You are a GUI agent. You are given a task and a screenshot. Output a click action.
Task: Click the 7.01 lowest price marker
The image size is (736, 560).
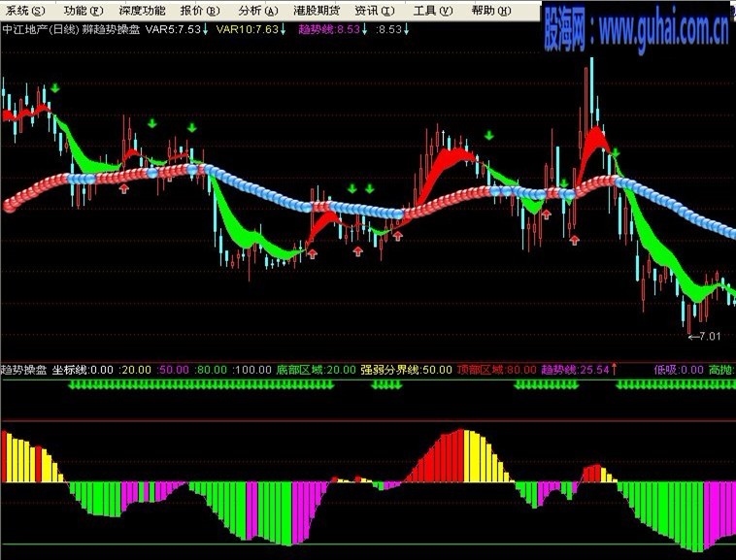[x=704, y=336]
